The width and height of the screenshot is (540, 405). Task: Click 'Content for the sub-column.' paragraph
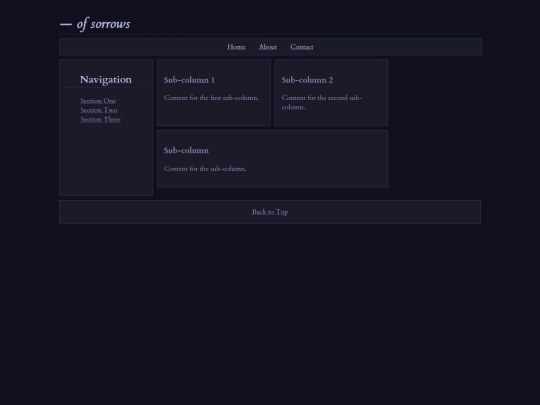pyautogui.click(x=205, y=169)
